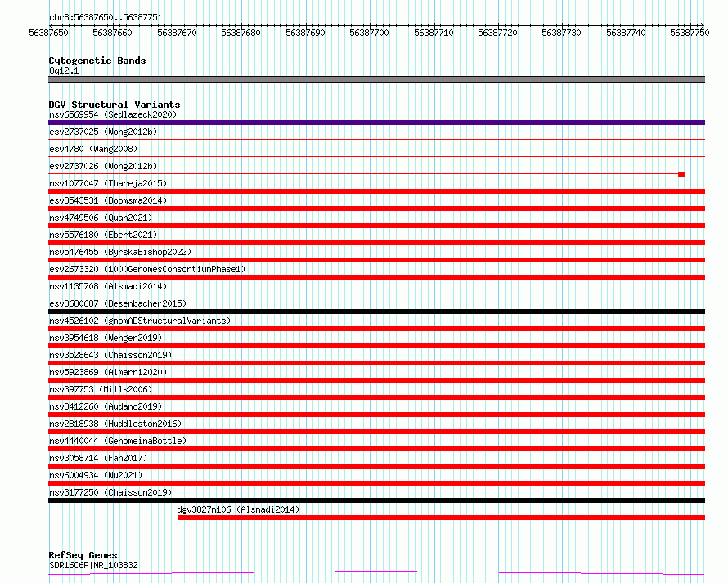The image size is (728, 583).
Task: Click ruler coordinate 56387700
Action: click(x=369, y=33)
